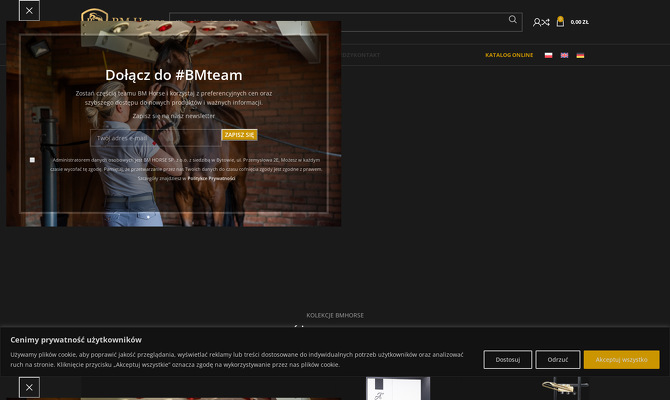Focus the newsletter e-mail address field
Viewport: 670px width, 400px height.
(x=156, y=138)
